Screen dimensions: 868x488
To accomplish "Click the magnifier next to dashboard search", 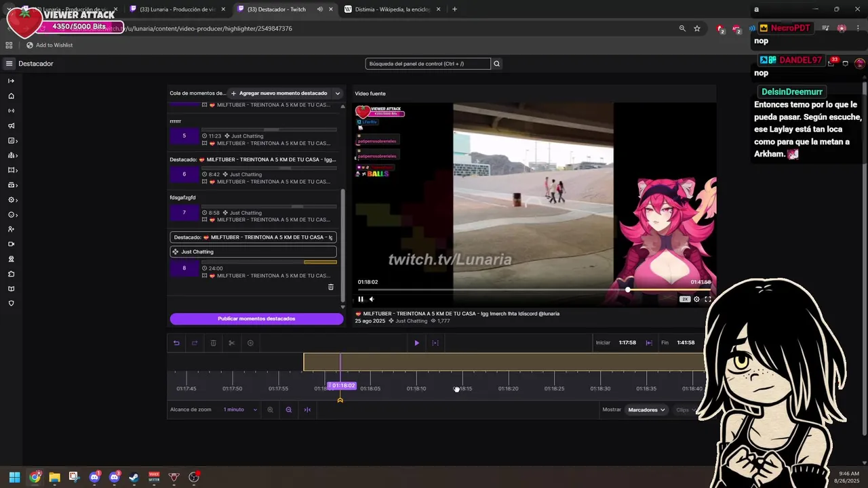I will pyautogui.click(x=496, y=64).
